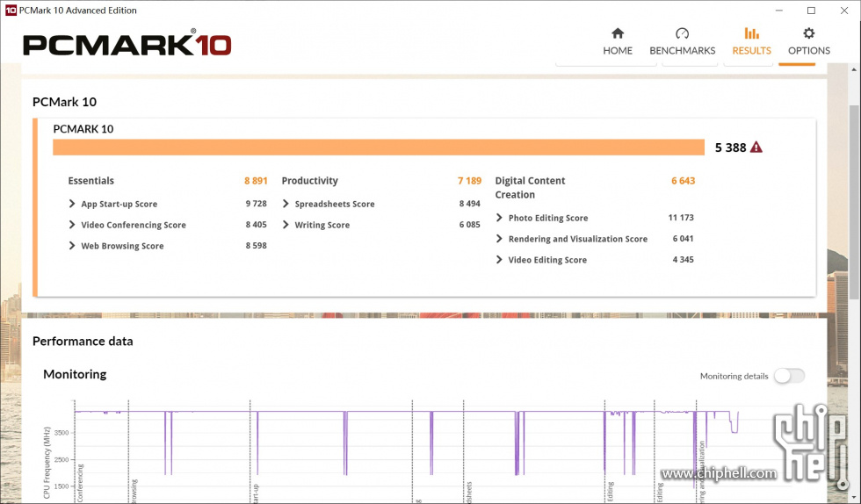Screen dimensions: 861x504
Task: Click the PCMark 10 title bar app icon
Action: point(11,11)
